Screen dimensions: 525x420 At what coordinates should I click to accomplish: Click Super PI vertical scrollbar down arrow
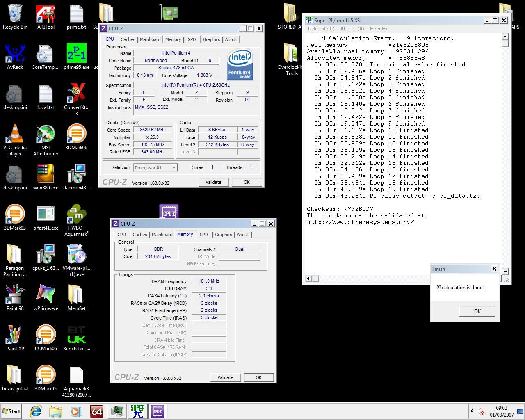(x=505, y=272)
